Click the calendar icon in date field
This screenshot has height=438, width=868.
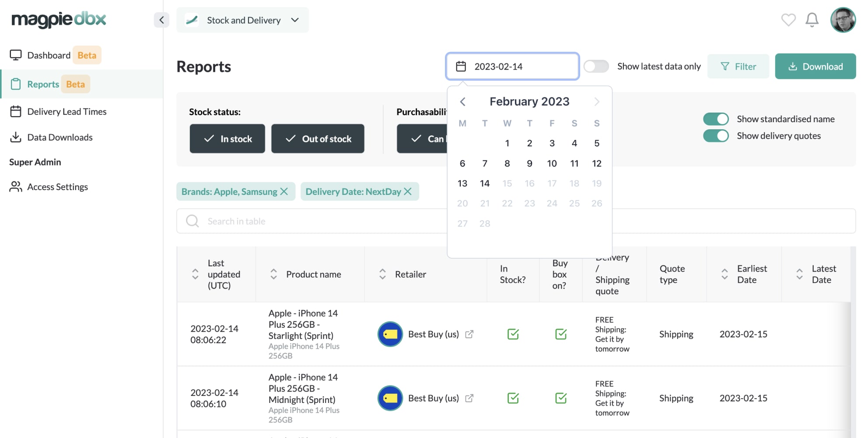(x=461, y=66)
